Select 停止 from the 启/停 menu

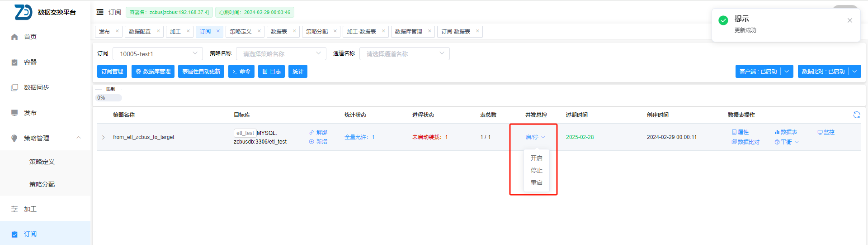point(536,170)
